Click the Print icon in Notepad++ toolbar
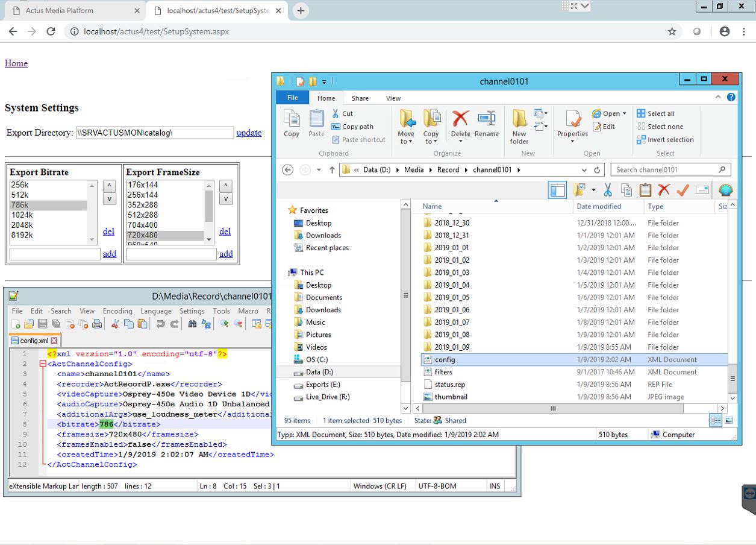 97,324
